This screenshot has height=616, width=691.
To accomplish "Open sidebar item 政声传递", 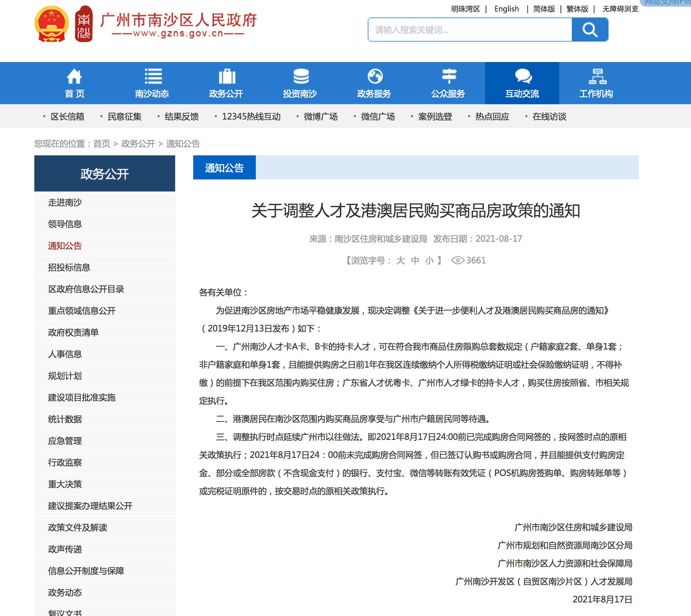I will [65, 549].
